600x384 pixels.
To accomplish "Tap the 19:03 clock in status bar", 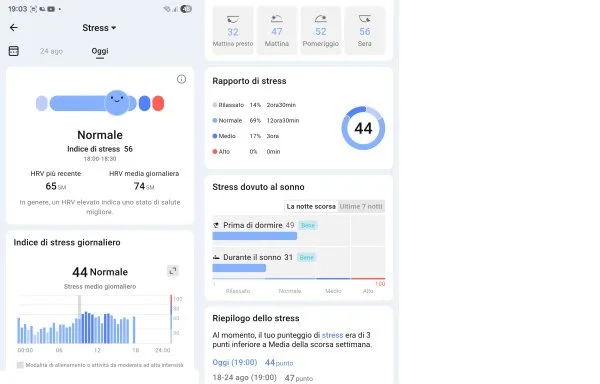I will [x=18, y=9].
